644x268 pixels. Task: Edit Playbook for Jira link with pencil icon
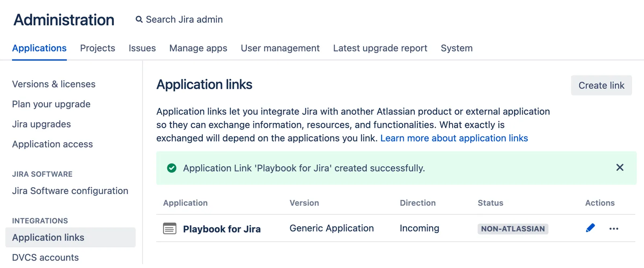tap(590, 228)
